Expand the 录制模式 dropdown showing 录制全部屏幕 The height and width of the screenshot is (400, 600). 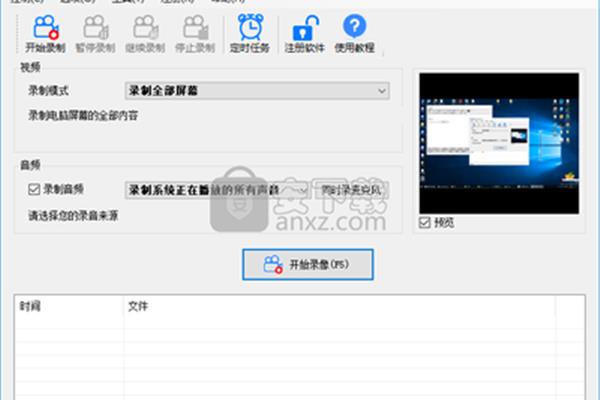(257, 91)
